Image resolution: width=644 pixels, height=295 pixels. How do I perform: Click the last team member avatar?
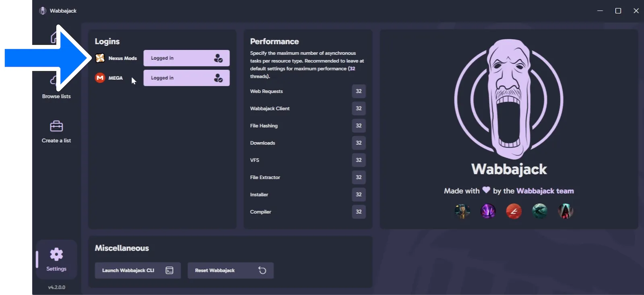point(565,211)
